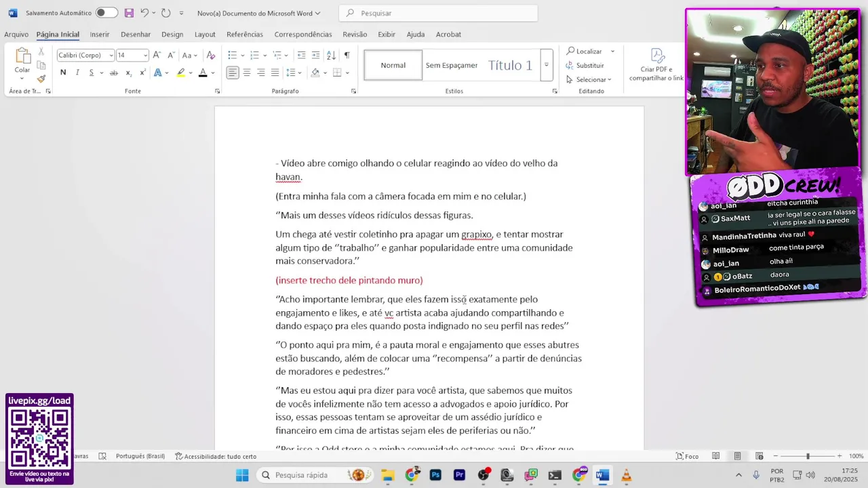This screenshot has width=868, height=488.
Task: Enable Foco mode in status bar
Action: 687,456
